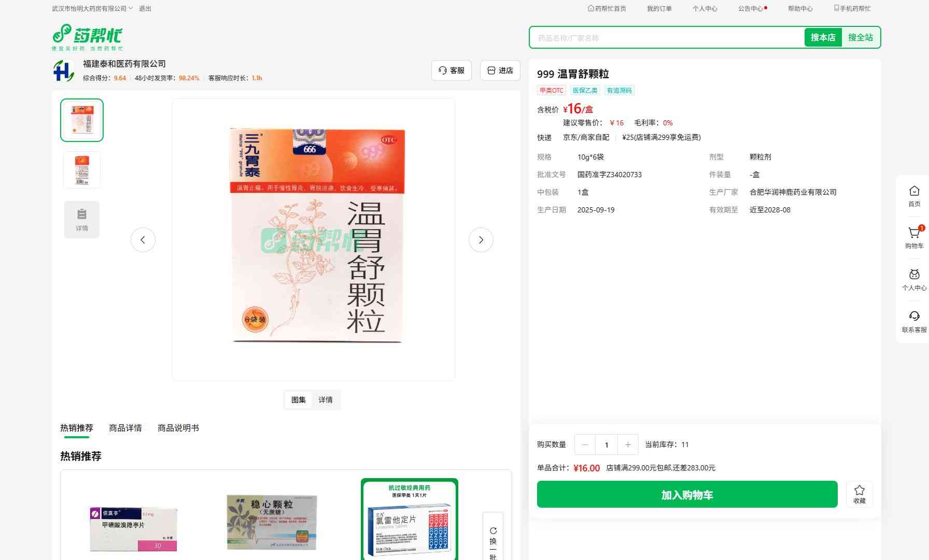Select the second product thumbnail image
The height and width of the screenshot is (560, 929).
(82, 170)
